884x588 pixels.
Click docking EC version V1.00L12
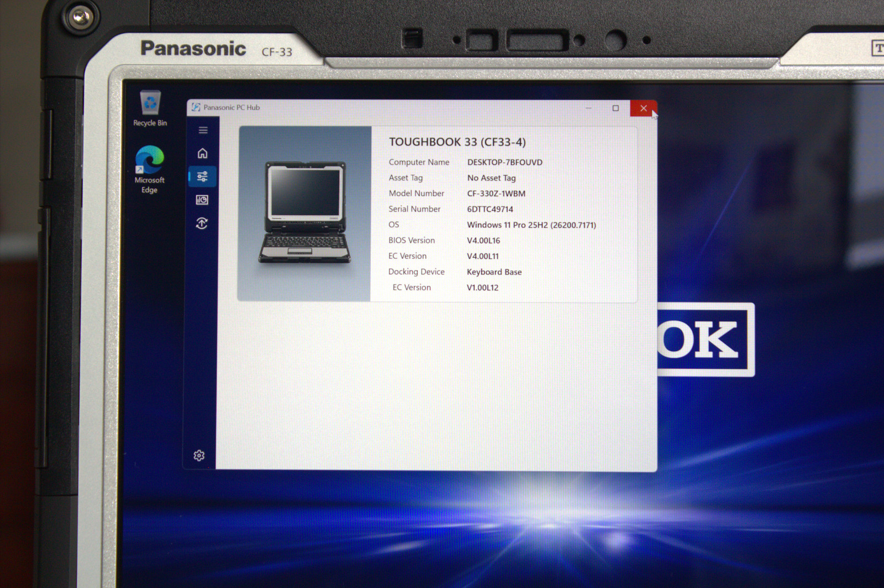coord(482,288)
